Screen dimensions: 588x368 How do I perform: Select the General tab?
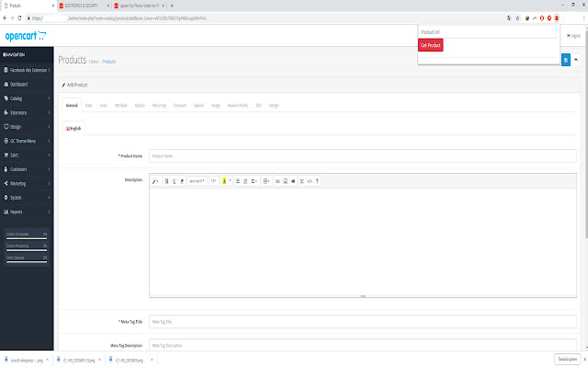(72, 106)
